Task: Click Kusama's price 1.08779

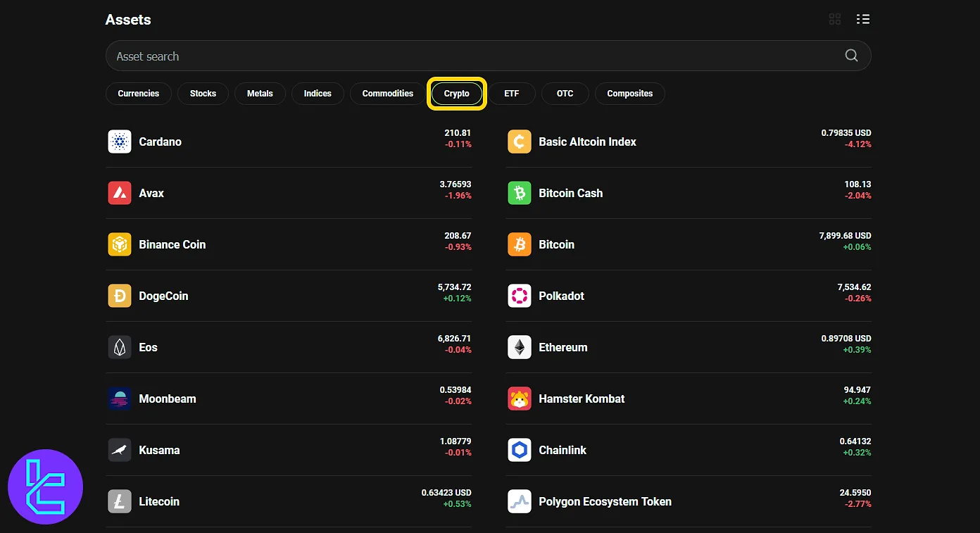Action: [x=456, y=441]
